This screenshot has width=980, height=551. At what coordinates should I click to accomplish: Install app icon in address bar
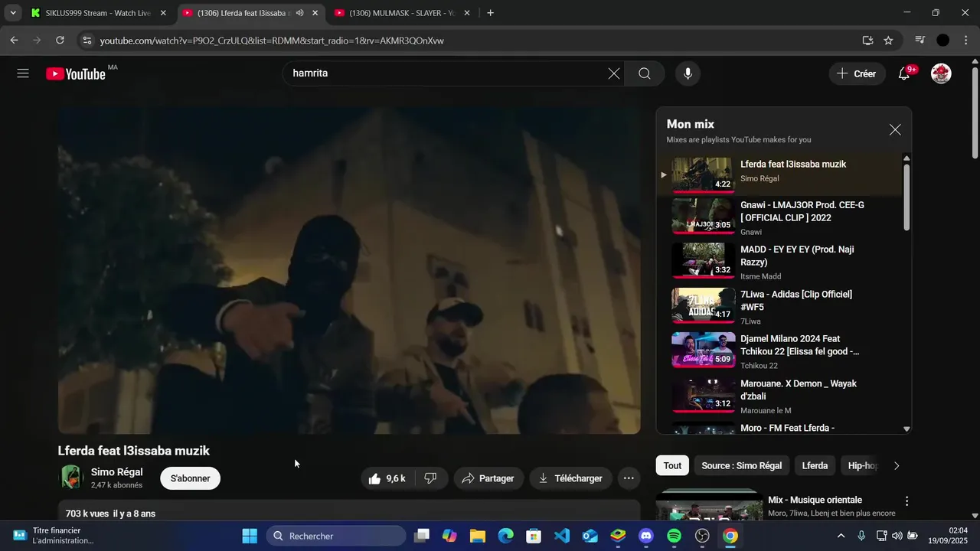(867, 41)
